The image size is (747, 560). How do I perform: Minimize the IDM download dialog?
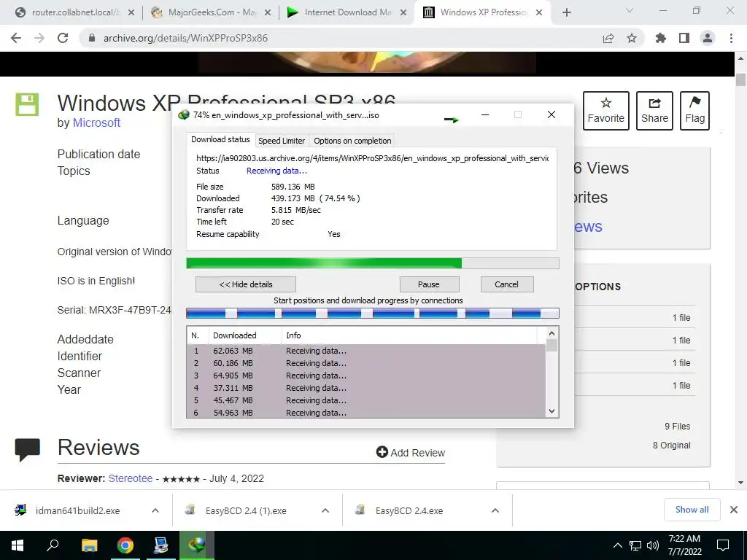pyautogui.click(x=485, y=114)
